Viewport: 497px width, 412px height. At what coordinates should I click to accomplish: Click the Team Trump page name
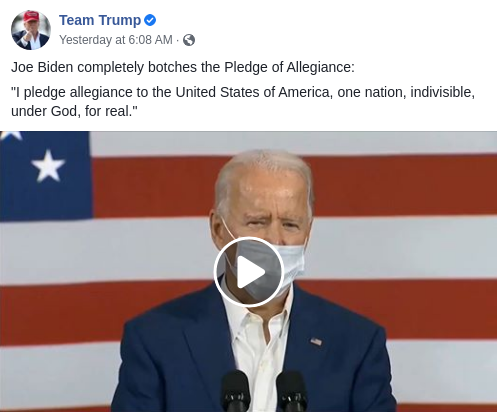[100, 20]
